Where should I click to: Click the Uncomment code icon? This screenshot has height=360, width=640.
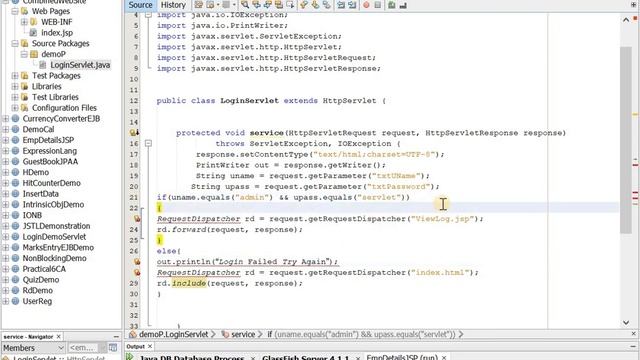[403, 5]
